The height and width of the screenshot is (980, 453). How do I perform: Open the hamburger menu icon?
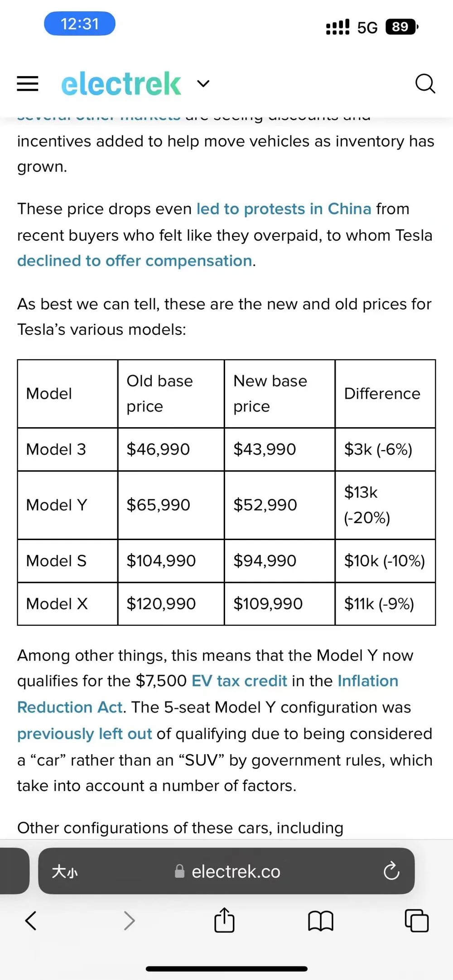tap(28, 83)
